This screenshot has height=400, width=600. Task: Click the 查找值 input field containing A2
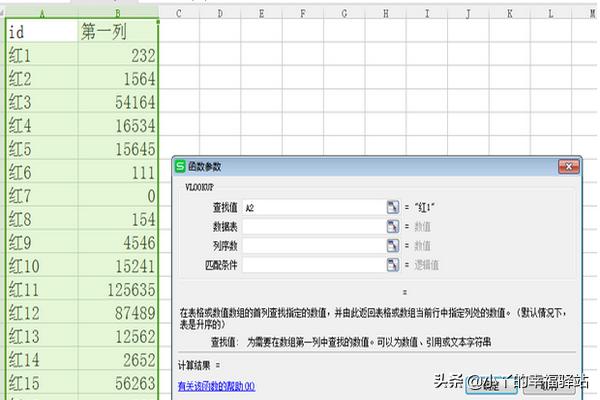tap(312, 207)
